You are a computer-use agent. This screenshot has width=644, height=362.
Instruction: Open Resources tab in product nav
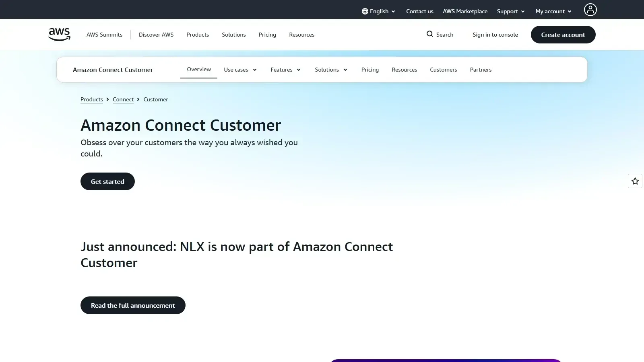click(404, 70)
